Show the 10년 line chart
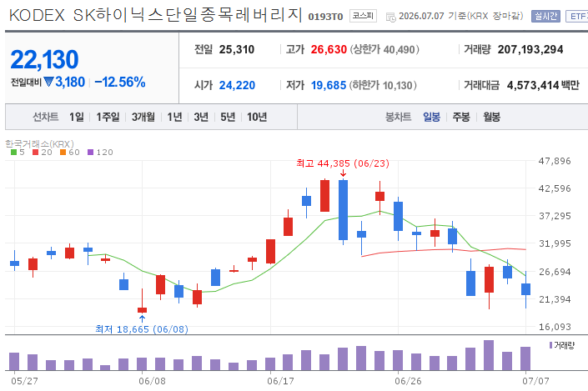The height and width of the screenshot is (391, 588). [257, 117]
